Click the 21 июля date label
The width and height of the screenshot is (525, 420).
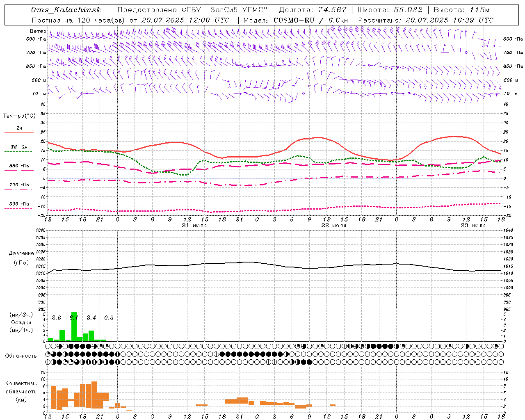(194, 225)
